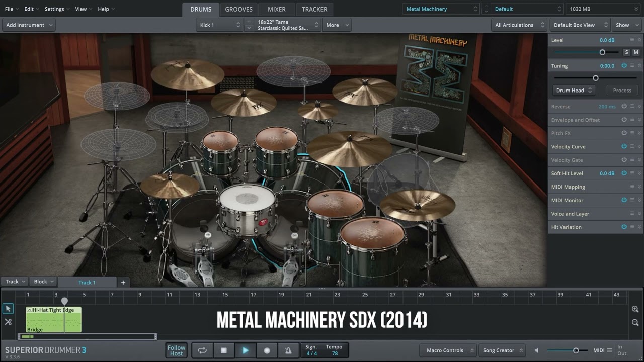The width and height of the screenshot is (644, 362).
Task: Solo the instrument with S button
Action: 626,52
